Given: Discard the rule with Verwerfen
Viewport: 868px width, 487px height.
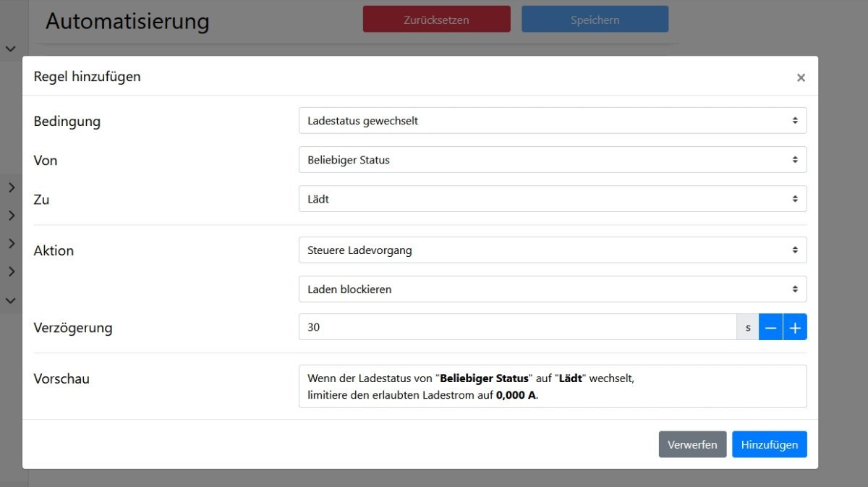Looking at the screenshot, I should click(x=692, y=444).
